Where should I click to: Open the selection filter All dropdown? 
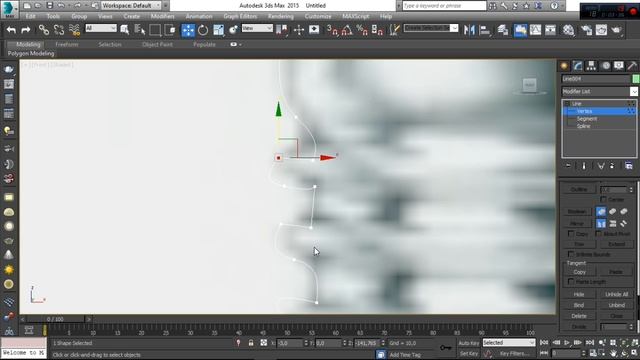[100, 28]
